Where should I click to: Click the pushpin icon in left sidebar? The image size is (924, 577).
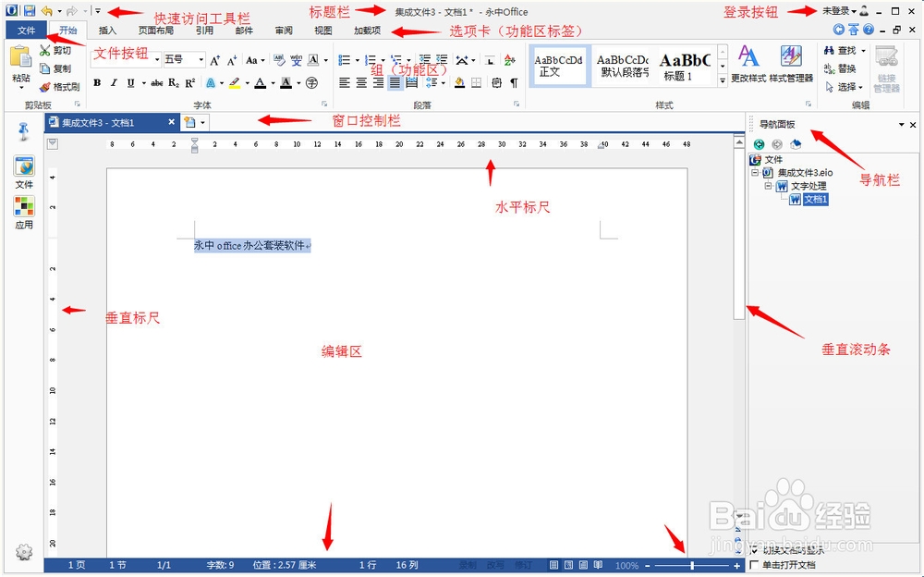pos(24,131)
